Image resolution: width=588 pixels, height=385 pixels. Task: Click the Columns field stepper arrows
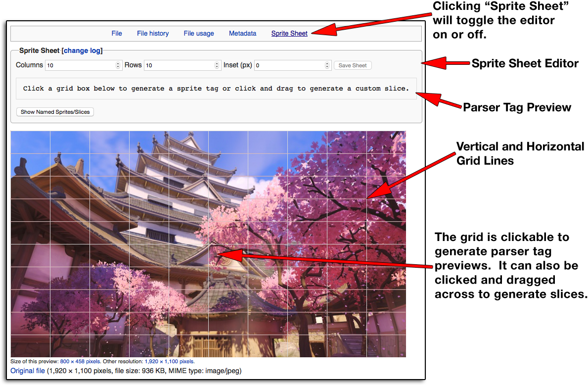(x=118, y=65)
